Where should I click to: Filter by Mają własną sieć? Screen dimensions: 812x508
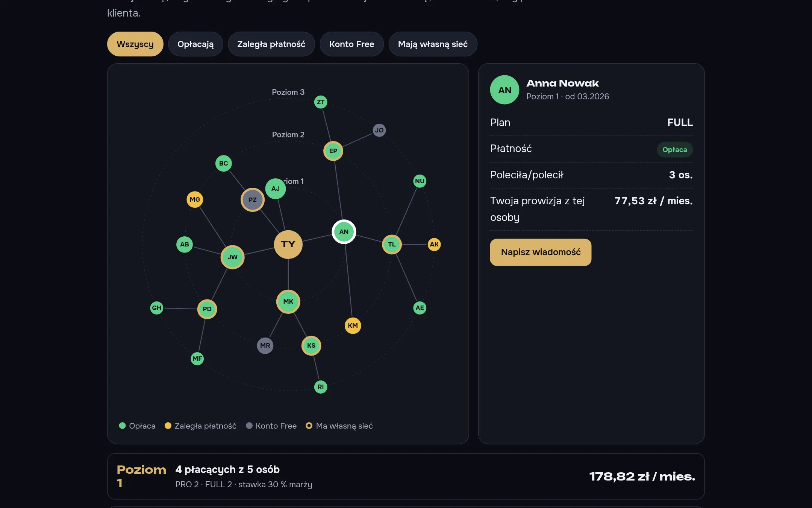[x=433, y=44]
